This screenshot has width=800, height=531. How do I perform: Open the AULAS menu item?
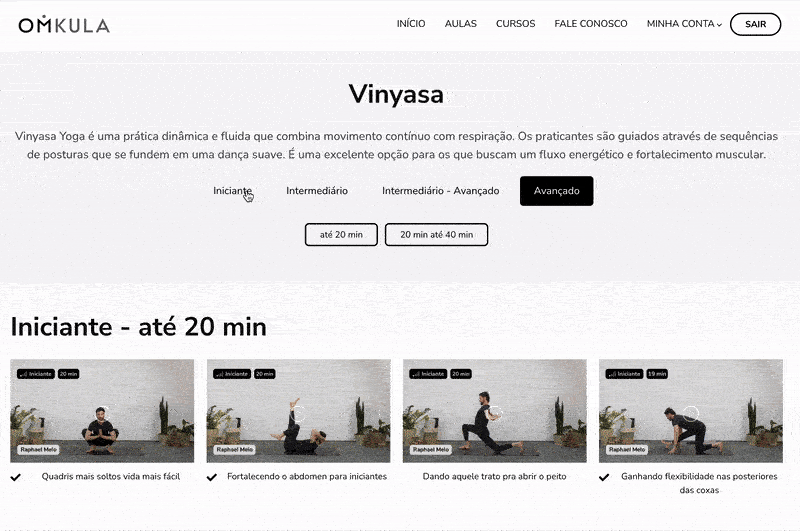pyautogui.click(x=460, y=24)
